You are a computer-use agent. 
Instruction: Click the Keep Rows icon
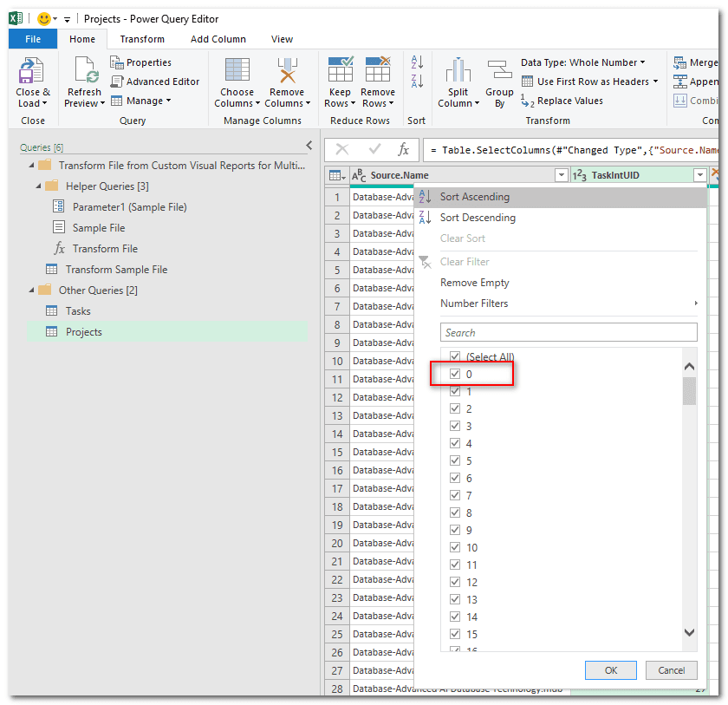pyautogui.click(x=341, y=69)
